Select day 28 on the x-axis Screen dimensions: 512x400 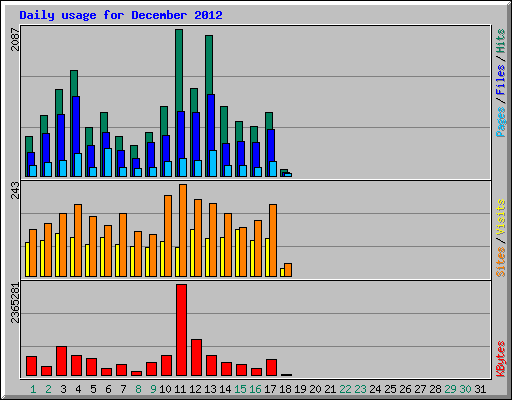(x=435, y=389)
